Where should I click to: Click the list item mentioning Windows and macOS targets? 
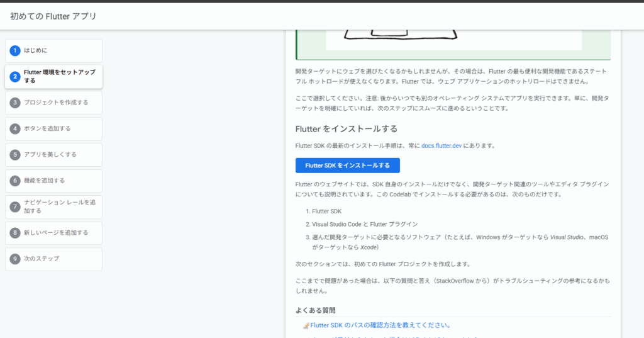460,242
